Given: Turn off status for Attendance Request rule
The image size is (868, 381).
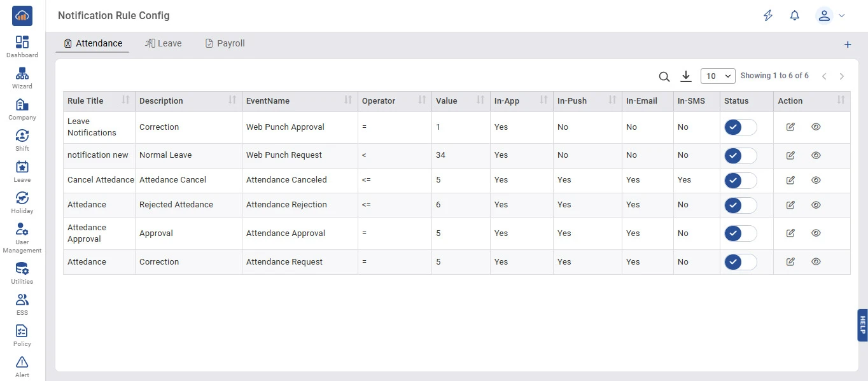Looking at the screenshot, I should pyautogui.click(x=740, y=262).
